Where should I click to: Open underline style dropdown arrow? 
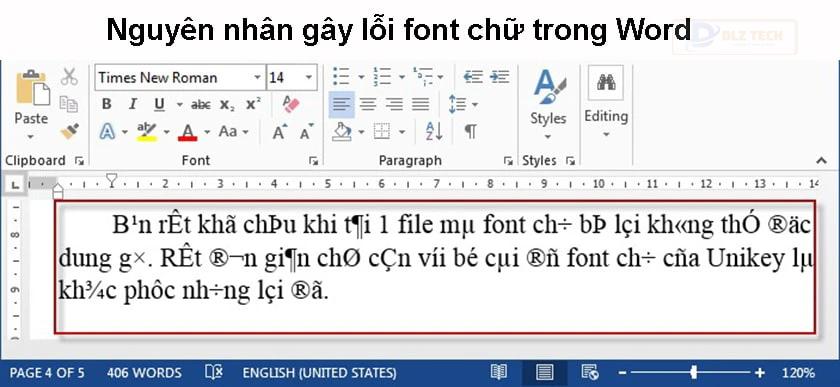(179, 105)
